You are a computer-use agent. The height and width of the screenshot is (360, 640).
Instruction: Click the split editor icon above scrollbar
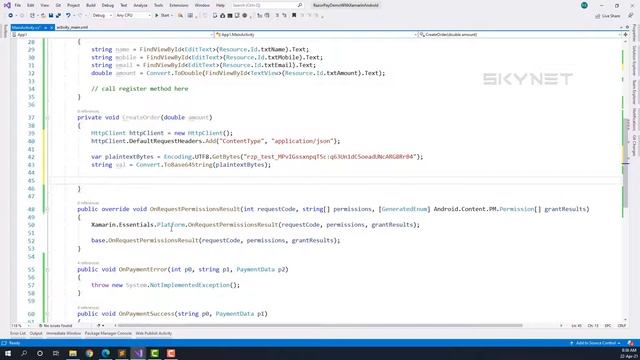pyautogui.click(x=625, y=35)
